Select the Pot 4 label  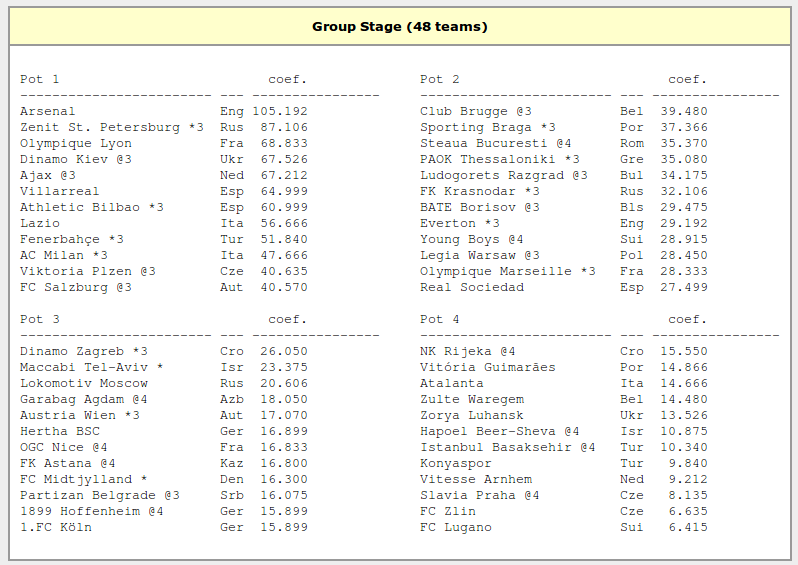tap(439, 319)
